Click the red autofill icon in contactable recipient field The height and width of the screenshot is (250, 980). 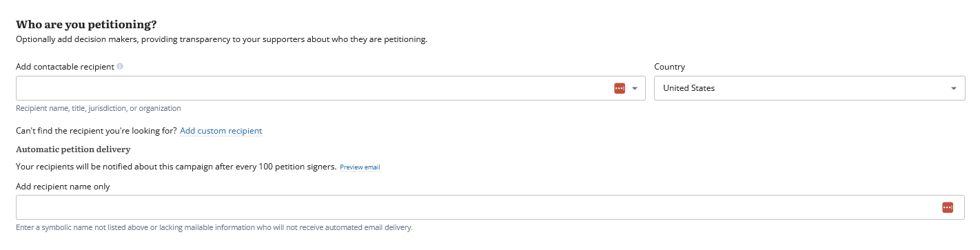619,88
